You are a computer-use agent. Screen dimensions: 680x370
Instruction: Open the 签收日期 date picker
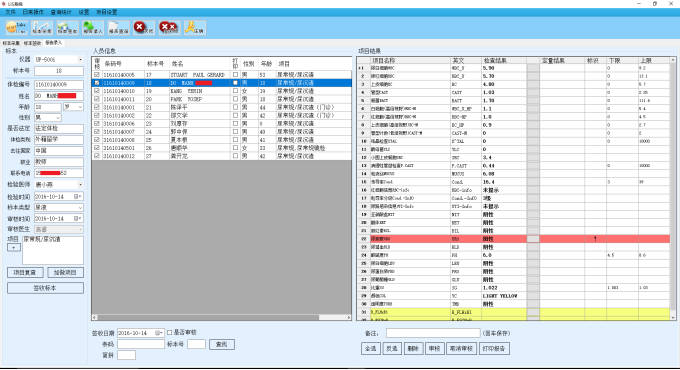point(160,333)
